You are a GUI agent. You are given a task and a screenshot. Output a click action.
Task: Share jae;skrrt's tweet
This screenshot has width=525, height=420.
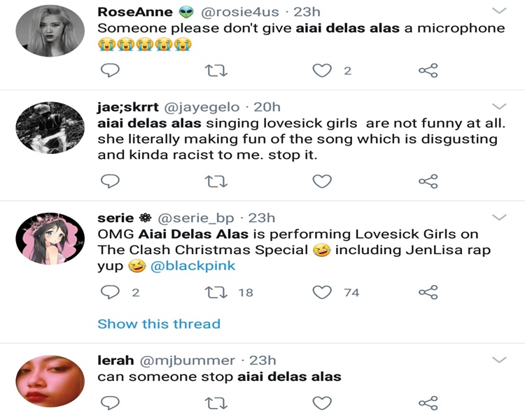click(428, 181)
